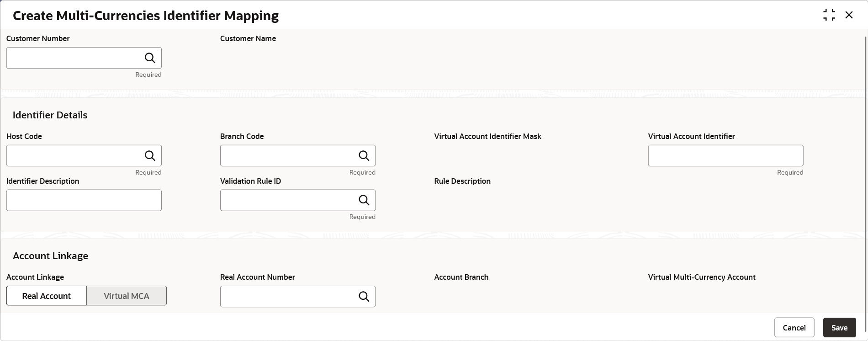
Task: Select the Real Account linkage option
Action: (x=47, y=296)
